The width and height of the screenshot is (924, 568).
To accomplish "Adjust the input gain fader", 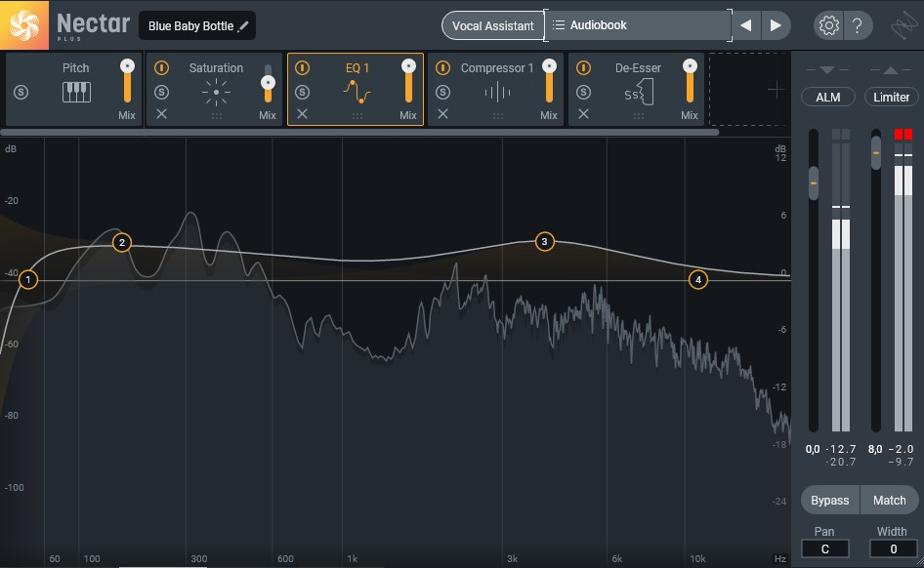I will point(814,183).
